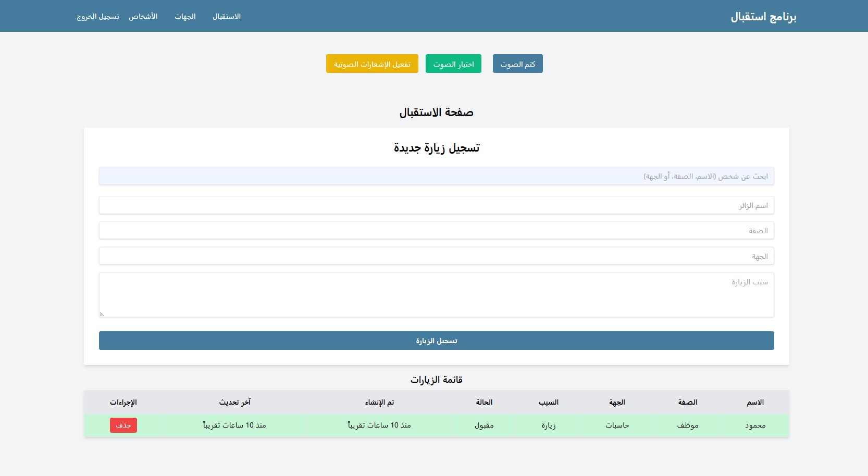
Task: Log out using تسجيل الخروج link
Action: point(98,16)
